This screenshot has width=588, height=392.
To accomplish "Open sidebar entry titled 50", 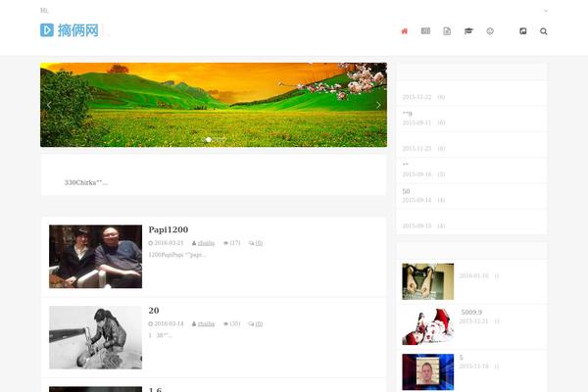I will click(x=406, y=191).
